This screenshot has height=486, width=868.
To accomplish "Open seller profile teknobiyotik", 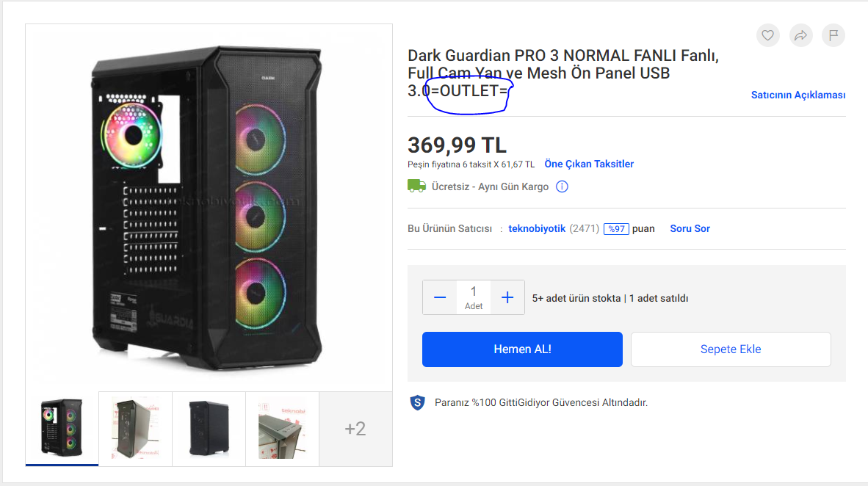I will point(537,228).
